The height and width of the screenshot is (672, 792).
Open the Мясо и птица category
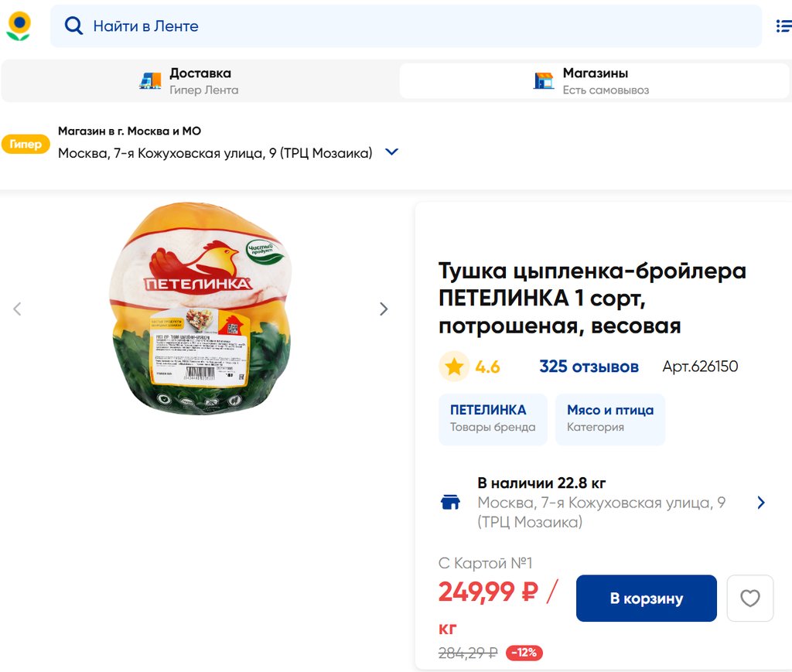point(609,418)
